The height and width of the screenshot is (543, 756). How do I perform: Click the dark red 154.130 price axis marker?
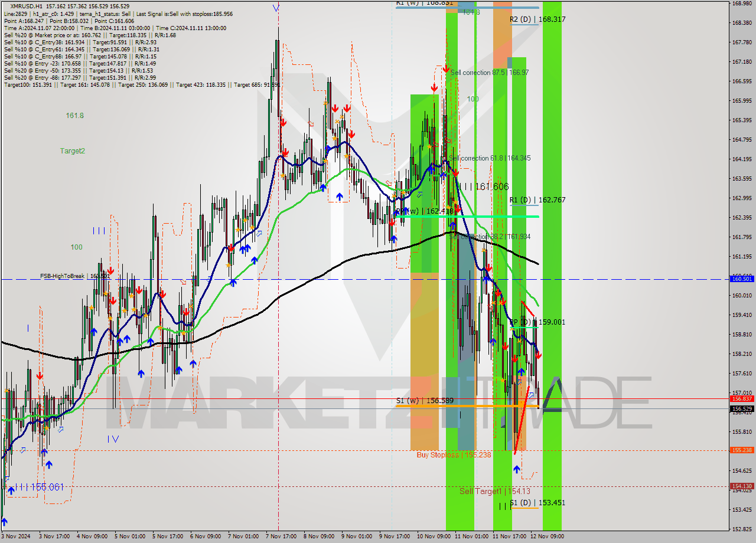pos(742,486)
